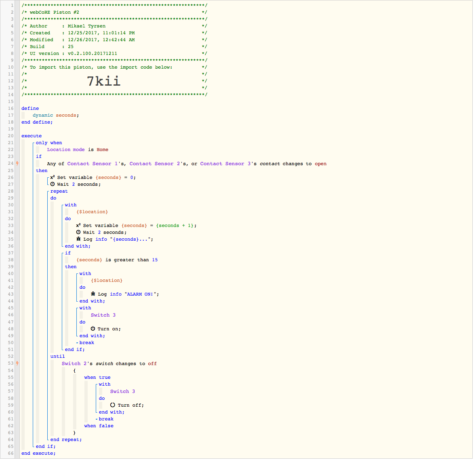Click {$location} on line 31
The width and height of the screenshot is (476, 462).
pyautogui.click(x=92, y=212)
